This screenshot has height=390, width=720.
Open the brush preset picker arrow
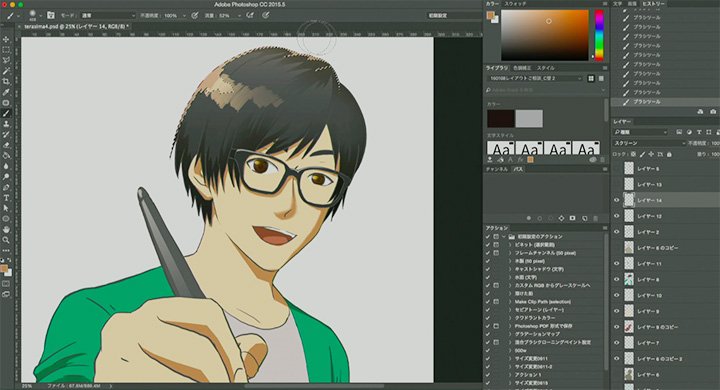[x=40, y=16]
